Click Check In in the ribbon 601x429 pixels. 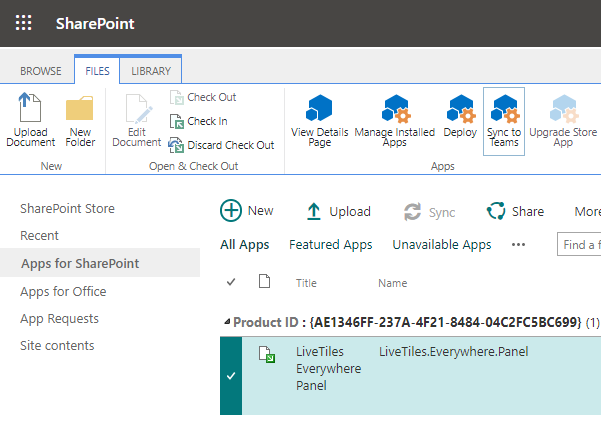point(199,121)
